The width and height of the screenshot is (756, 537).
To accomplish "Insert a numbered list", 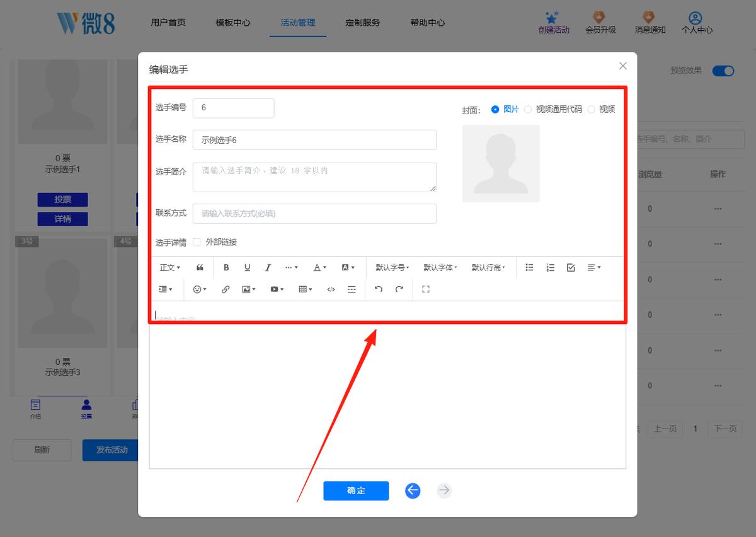I will (x=550, y=268).
